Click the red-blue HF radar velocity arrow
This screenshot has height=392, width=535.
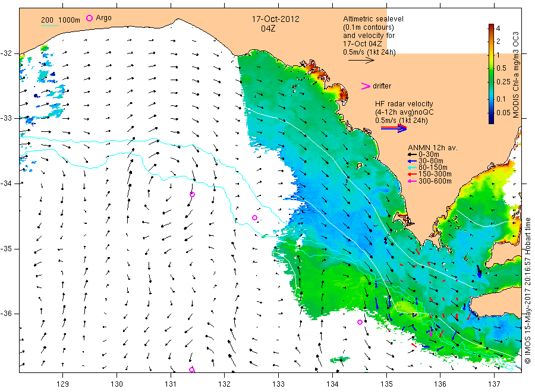pos(394,128)
